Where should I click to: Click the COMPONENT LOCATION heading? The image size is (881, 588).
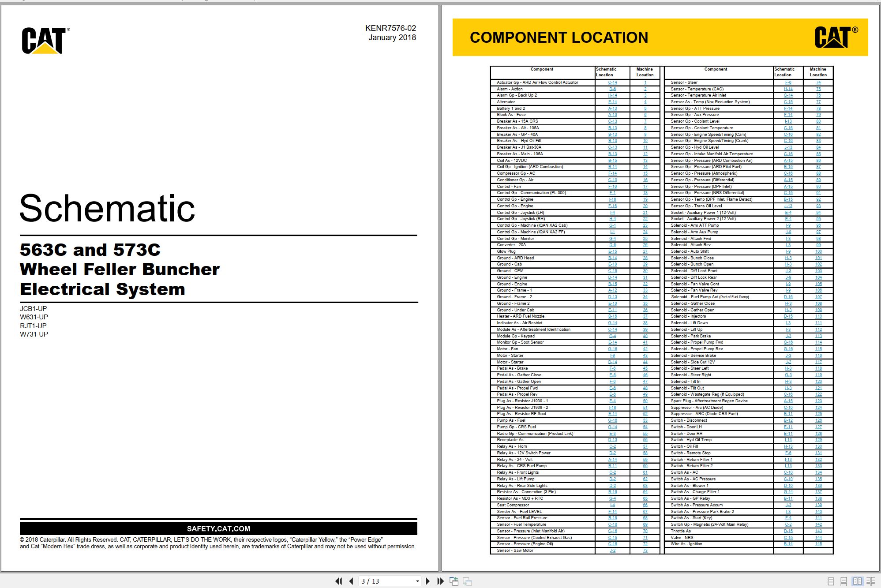coord(559,37)
